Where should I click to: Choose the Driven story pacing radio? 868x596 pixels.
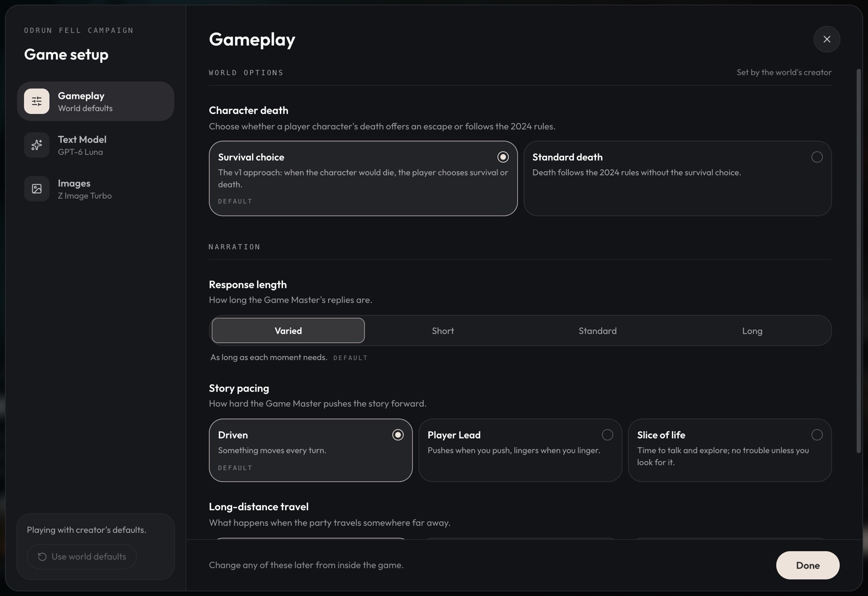398,435
